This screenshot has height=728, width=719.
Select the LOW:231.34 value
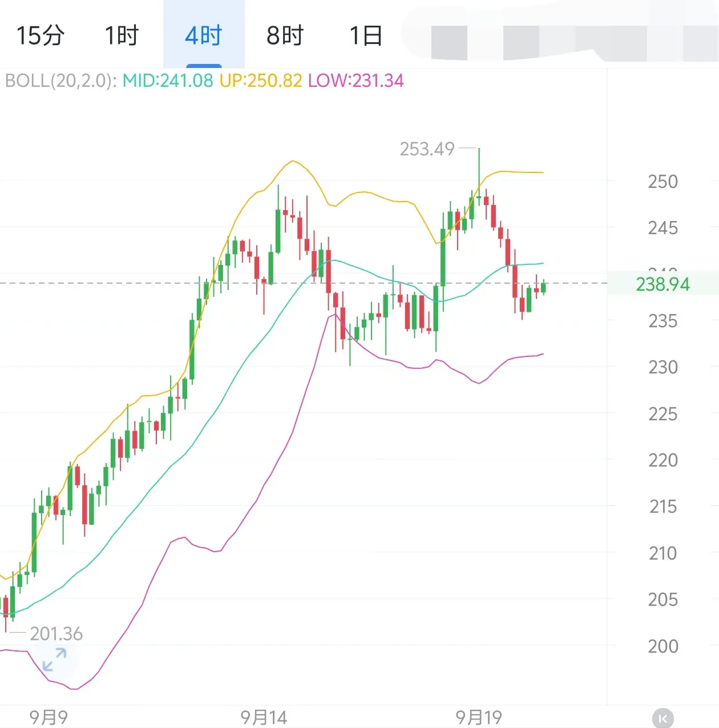(356, 81)
